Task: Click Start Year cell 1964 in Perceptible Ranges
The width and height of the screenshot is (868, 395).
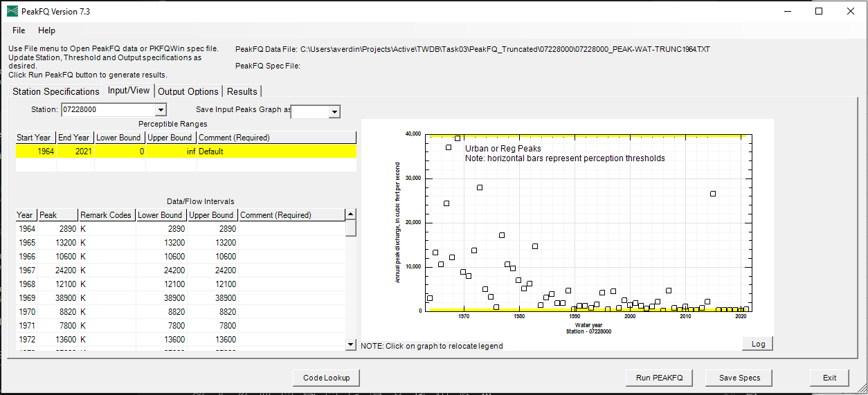Action: point(36,151)
